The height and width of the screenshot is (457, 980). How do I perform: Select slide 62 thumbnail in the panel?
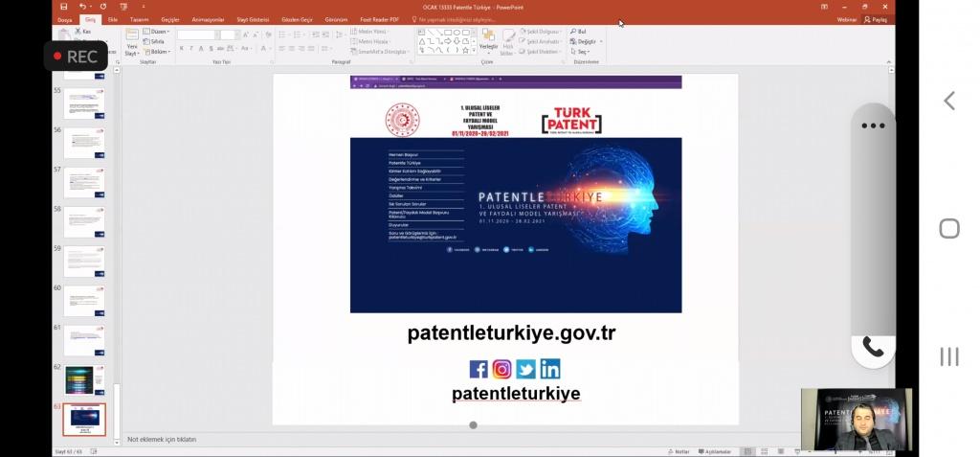(x=84, y=380)
